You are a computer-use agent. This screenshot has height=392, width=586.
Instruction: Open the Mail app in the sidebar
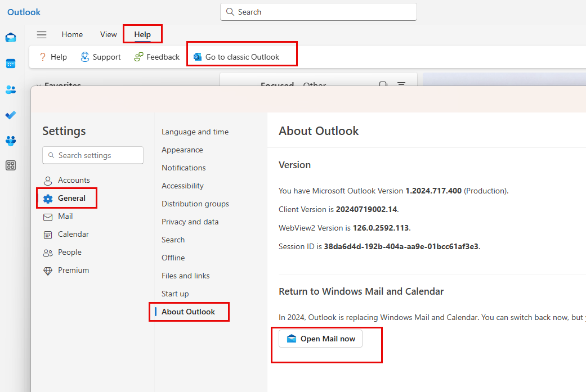click(10, 37)
